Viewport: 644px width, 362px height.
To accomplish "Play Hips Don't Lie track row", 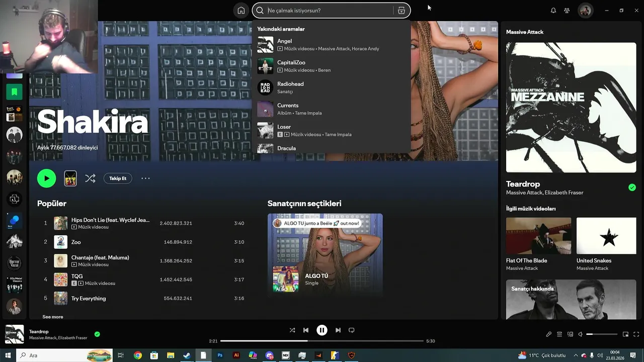I will click(144, 223).
